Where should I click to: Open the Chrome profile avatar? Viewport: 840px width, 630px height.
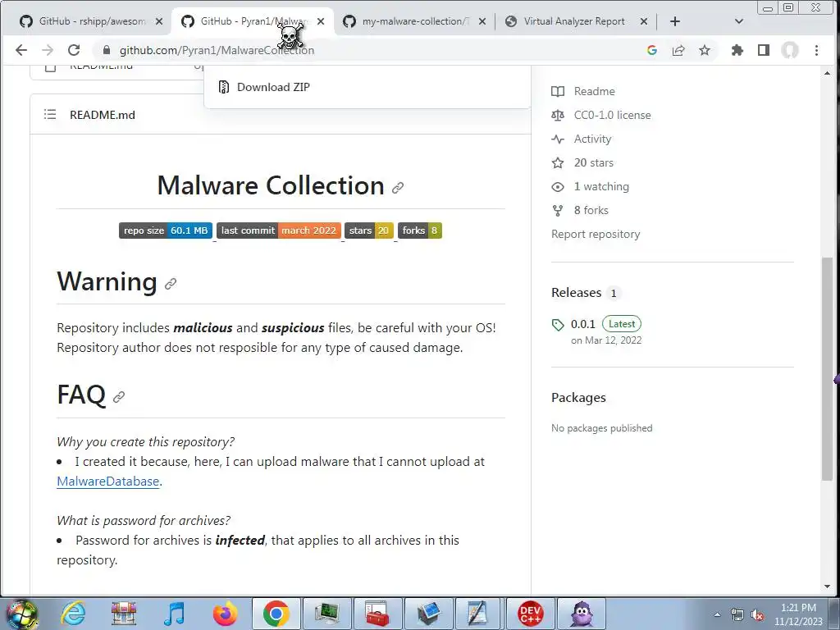point(790,50)
